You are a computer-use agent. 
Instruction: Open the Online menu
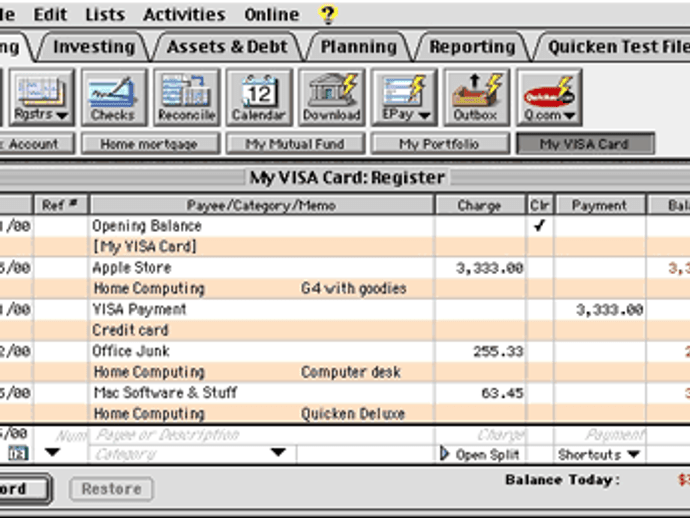tap(272, 15)
